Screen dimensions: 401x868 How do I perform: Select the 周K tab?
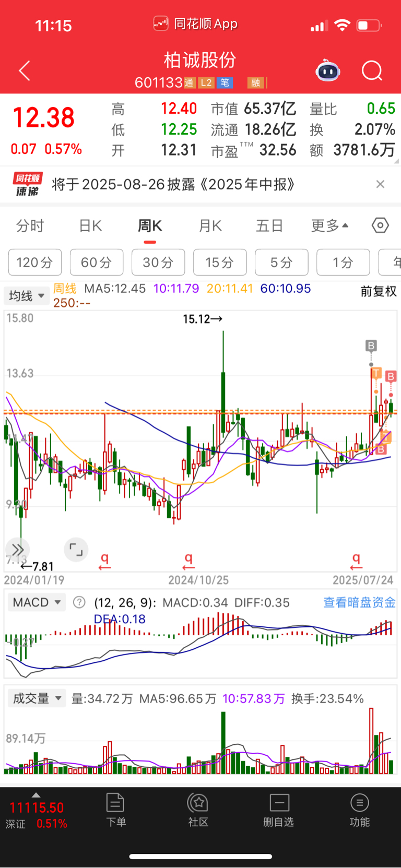point(150,225)
